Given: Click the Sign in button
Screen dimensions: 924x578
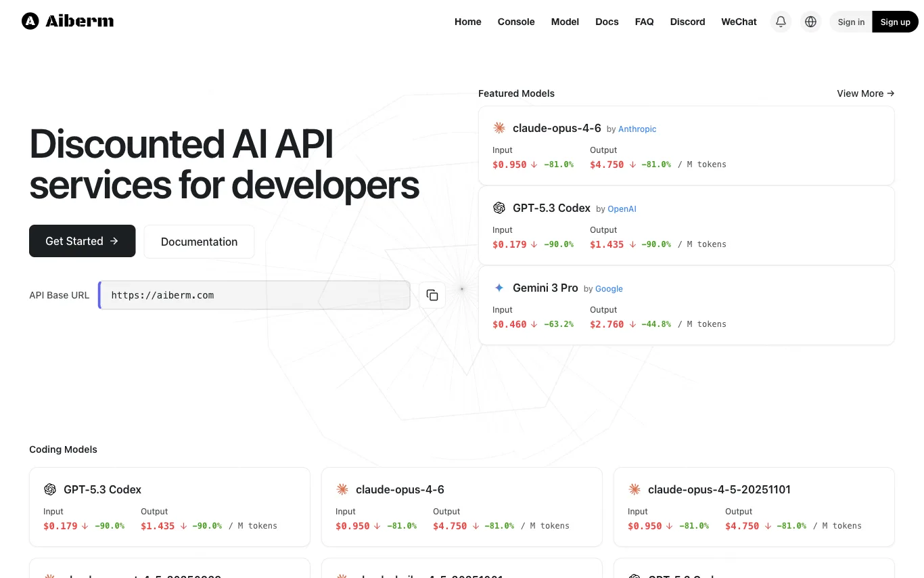Looking at the screenshot, I should coord(851,22).
